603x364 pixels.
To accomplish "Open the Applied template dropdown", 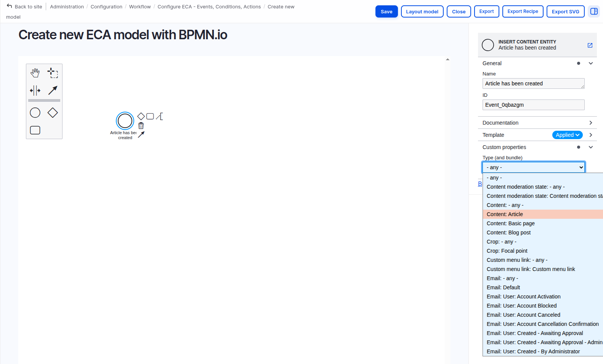I will click(567, 135).
